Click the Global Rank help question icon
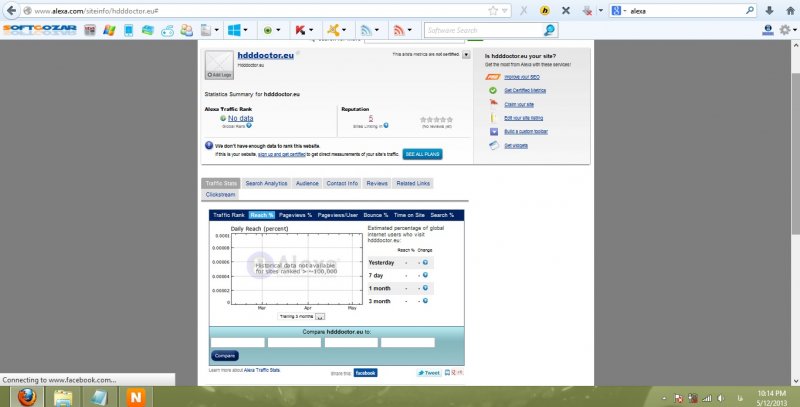800x407 pixels. 249,125
